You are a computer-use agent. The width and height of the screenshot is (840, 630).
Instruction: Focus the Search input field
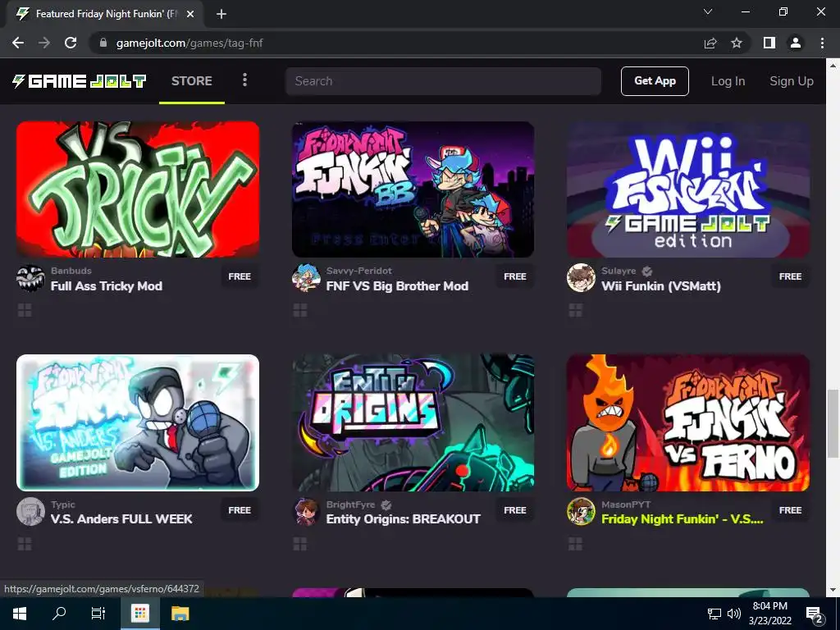[443, 81]
